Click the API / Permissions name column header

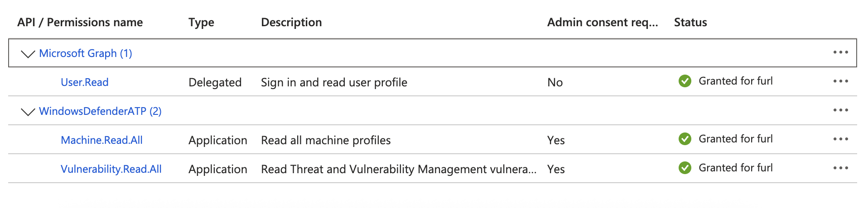click(80, 23)
